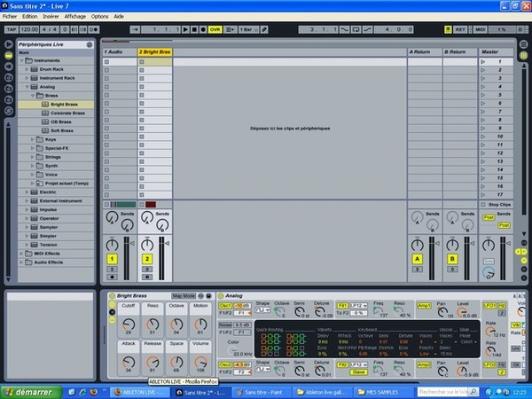Image resolution: width=532 pixels, height=399 pixels.
Task: Adjust track 1 pan knob
Action: click(x=112, y=245)
